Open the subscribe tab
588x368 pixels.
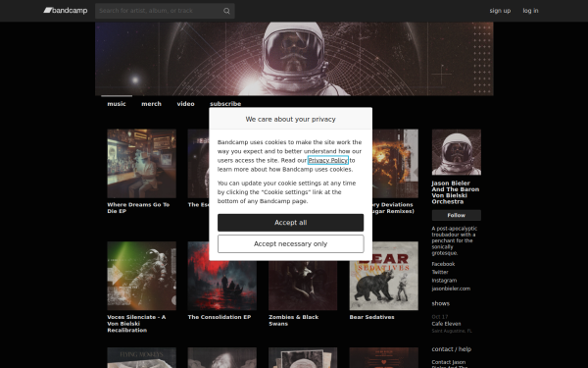click(x=225, y=104)
